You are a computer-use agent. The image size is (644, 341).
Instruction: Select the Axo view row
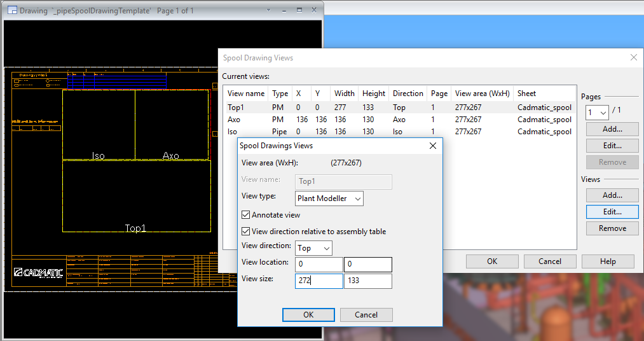(x=234, y=120)
